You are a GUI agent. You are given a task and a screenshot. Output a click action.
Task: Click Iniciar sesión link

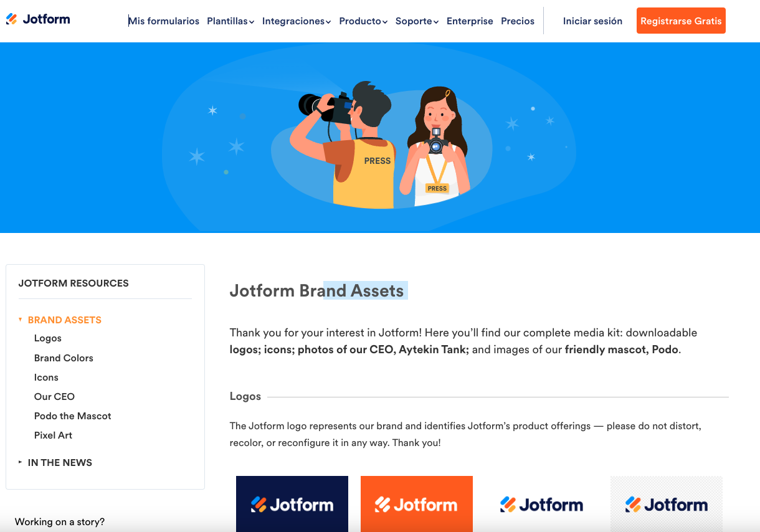(592, 21)
